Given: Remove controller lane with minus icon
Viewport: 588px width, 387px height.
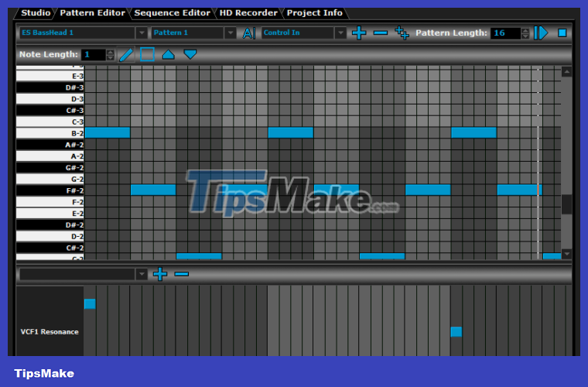Looking at the screenshot, I should [x=182, y=274].
